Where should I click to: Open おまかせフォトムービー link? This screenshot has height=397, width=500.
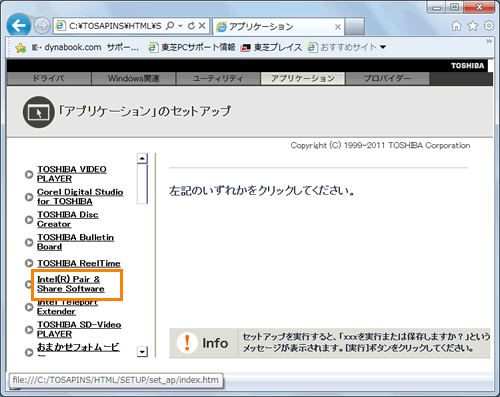click(x=78, y=347)
